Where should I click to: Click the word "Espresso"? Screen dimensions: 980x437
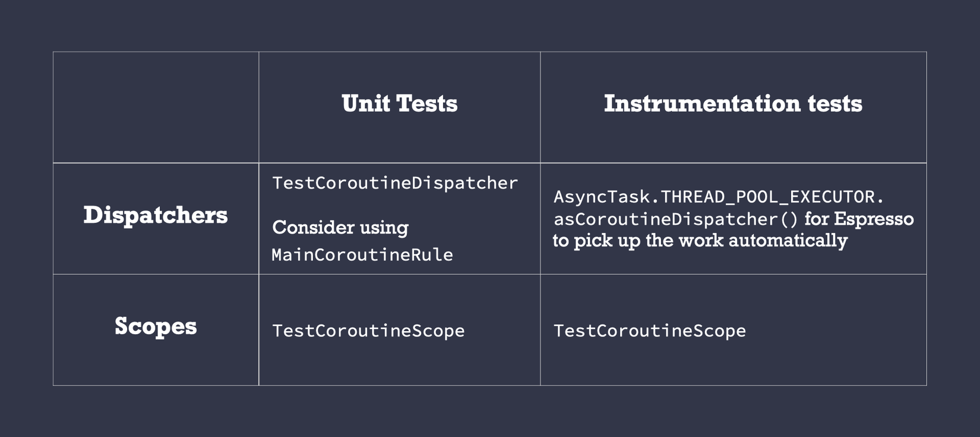[x=874, y=219]
